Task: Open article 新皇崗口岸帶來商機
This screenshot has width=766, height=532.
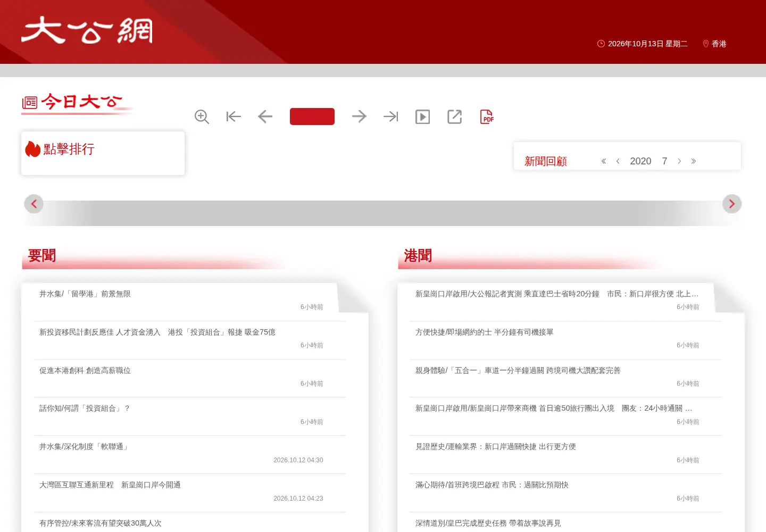Action: point(554,408)
